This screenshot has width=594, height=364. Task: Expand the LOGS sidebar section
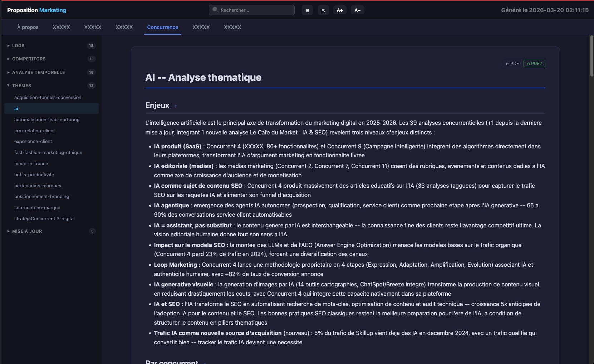pyautogui.click(x=19, y=46)
